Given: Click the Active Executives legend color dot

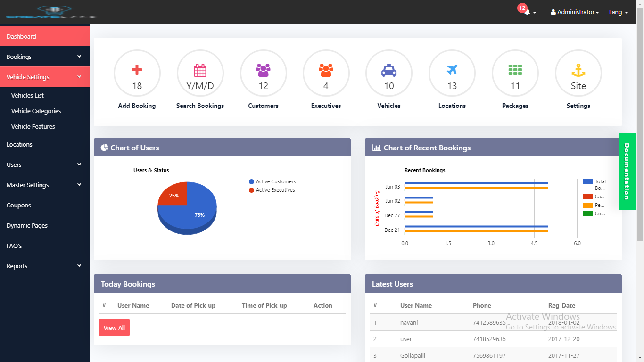Looking at the screenshot, I should point(252,190).
